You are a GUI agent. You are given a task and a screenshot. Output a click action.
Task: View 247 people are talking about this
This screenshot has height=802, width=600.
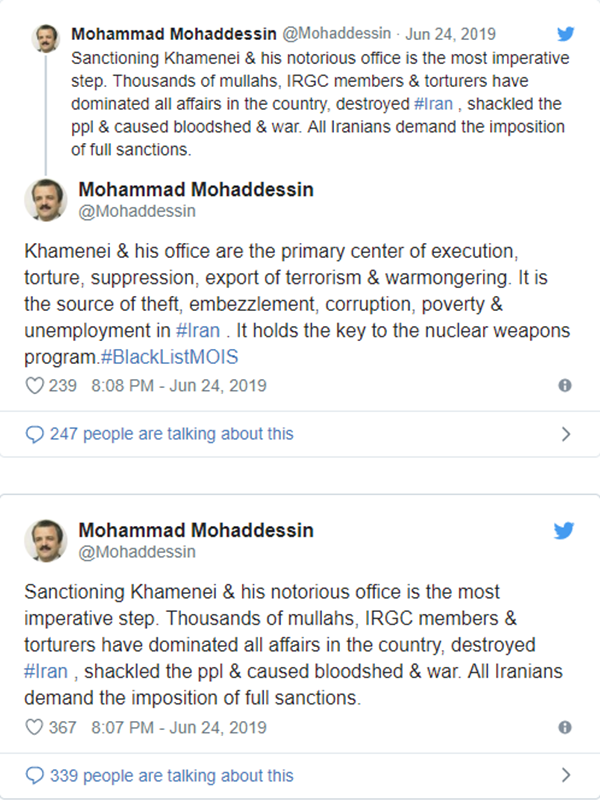click(x=171, y=434)
